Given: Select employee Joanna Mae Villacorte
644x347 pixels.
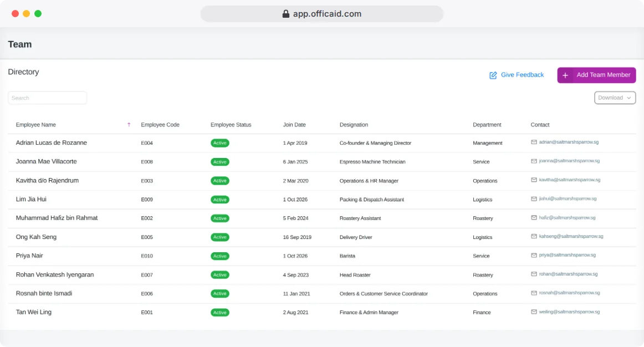Looking at the screenshot, I should pyautogui.click(x=47, y=162).
